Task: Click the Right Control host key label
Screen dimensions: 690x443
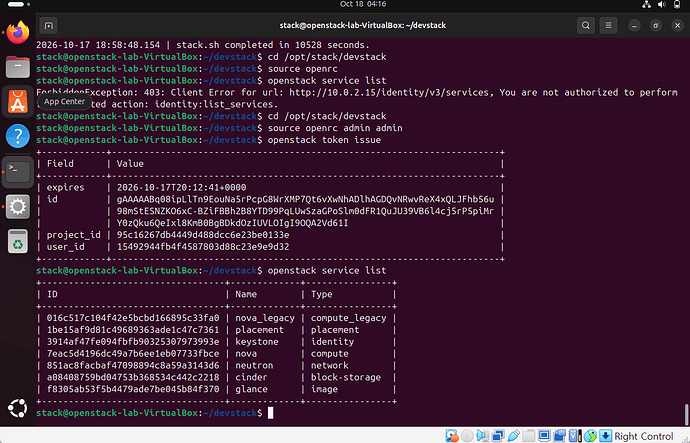Action: click(x=643, y=436)
